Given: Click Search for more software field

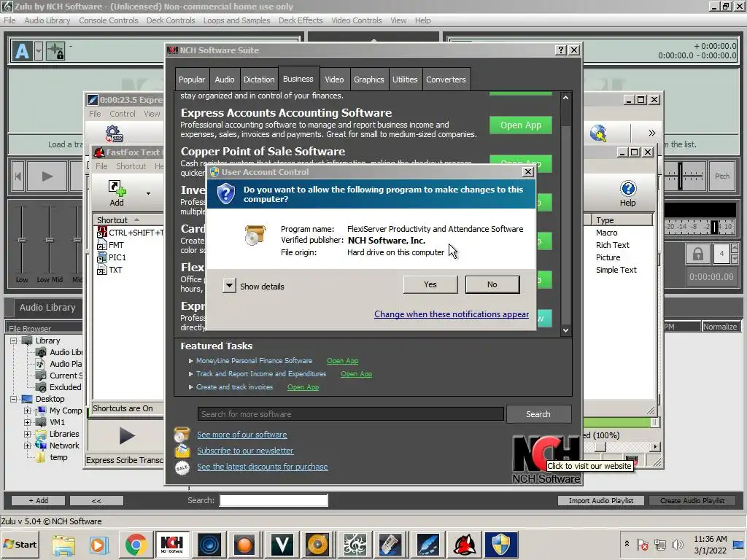Looking at the screenshot, I should 351,414.
